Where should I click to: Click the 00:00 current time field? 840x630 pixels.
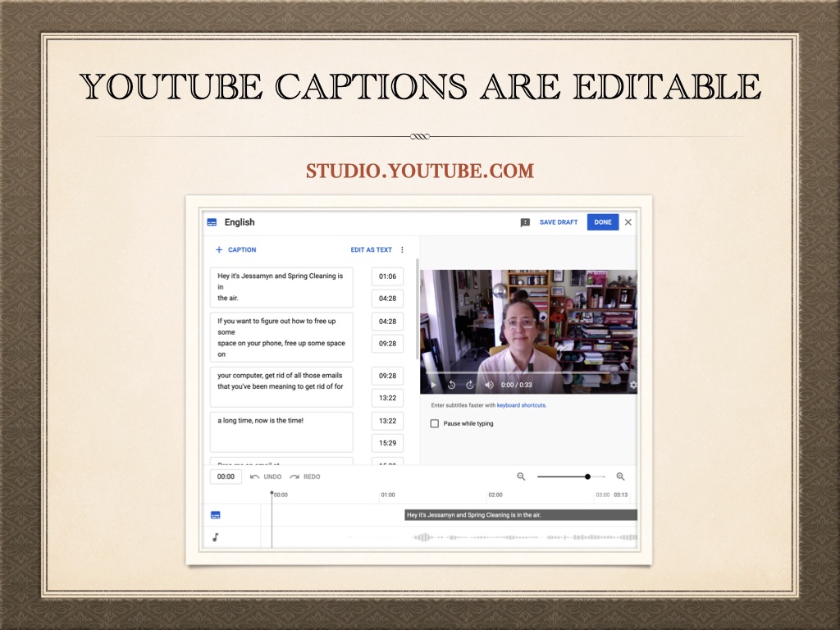226,477
